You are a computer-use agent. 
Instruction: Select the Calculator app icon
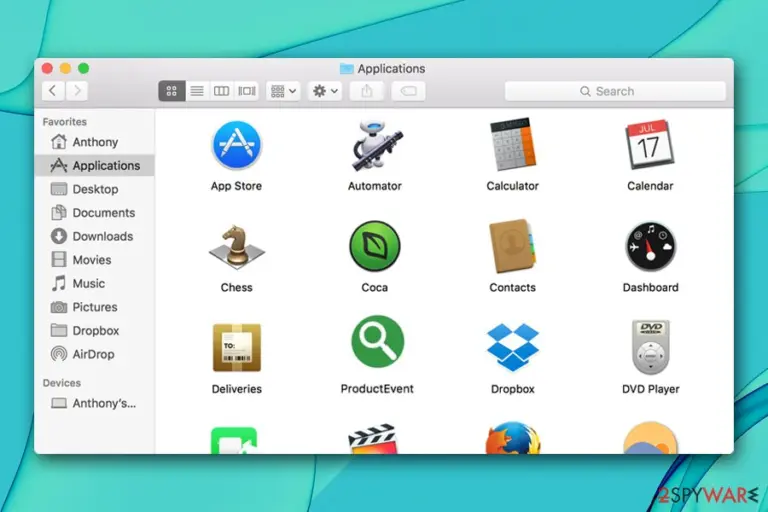(513, 145)
